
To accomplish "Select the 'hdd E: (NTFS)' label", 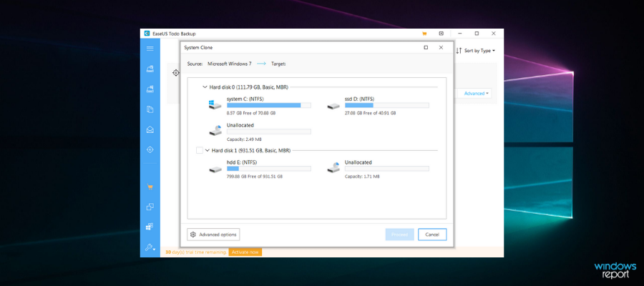I will click(242, 162).
